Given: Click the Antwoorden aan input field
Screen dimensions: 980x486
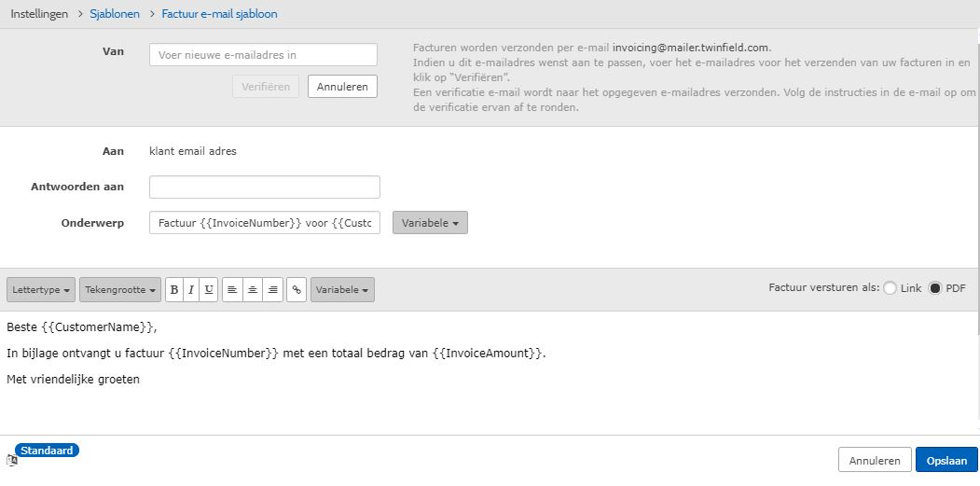Looking at the screenshot, I should coord(265,187).
